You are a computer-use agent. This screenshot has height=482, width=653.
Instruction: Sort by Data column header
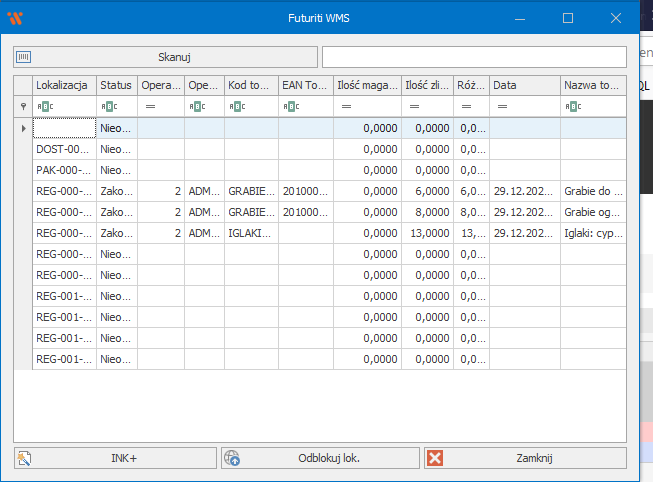pyautogui.click(x=525, y=85)
